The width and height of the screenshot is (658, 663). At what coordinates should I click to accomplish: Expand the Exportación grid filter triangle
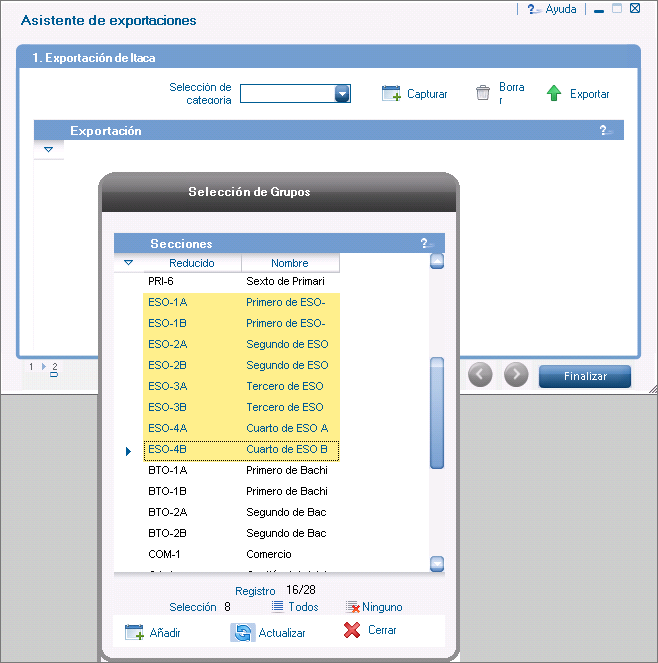coord(48,149)
